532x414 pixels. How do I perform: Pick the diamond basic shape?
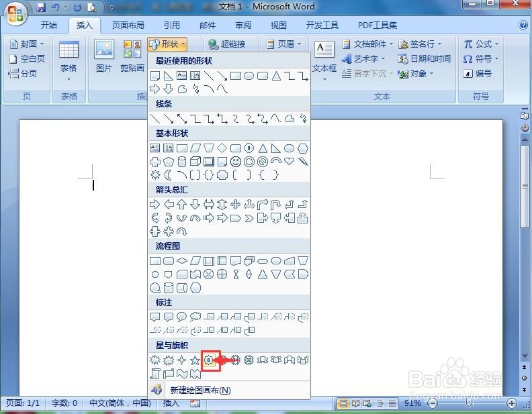pos(222,148)
